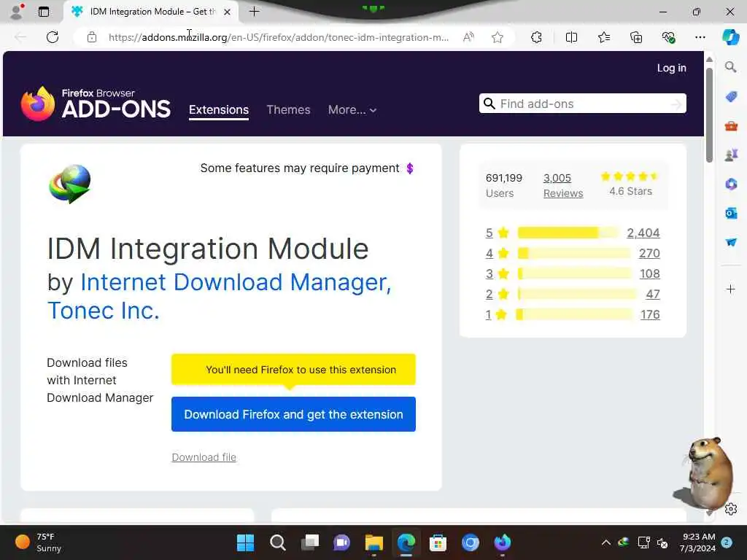Click the browser back arrow
Screen dimensions: 747x560
20,37
